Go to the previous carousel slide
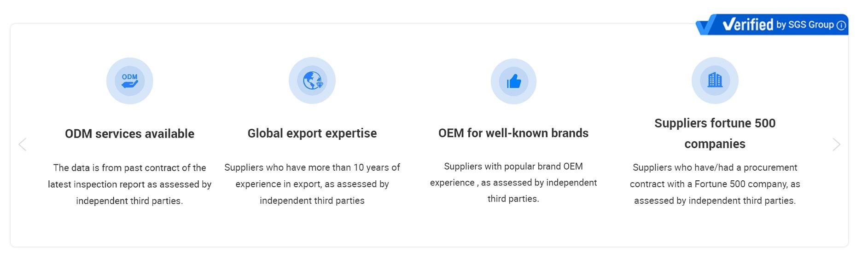Viewport: 868px width, 253px height. click(22, 144)
